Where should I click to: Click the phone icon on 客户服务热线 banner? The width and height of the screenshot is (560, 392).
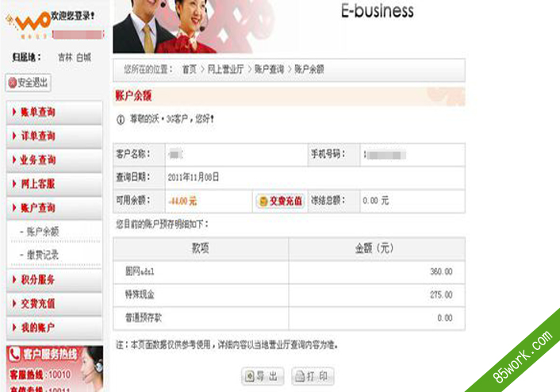pyautogui.click(x=14, y=354)
